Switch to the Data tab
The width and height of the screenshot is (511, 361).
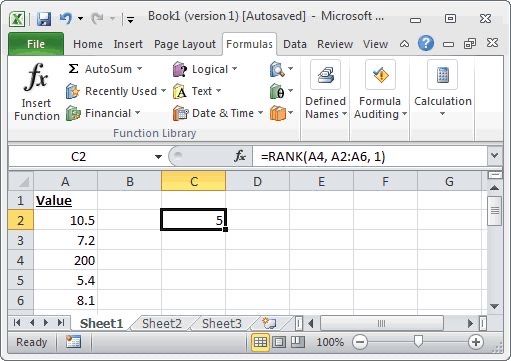point(295,44)
